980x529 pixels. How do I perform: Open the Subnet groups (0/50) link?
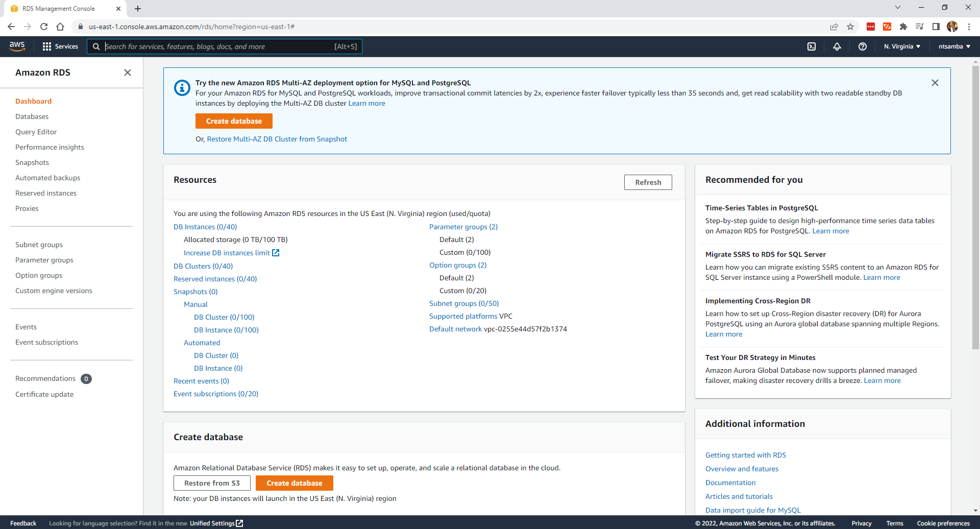[x=464, y=303]
